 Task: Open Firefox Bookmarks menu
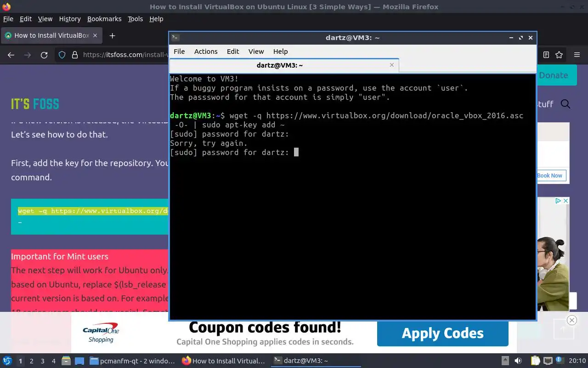pos(104,19)
